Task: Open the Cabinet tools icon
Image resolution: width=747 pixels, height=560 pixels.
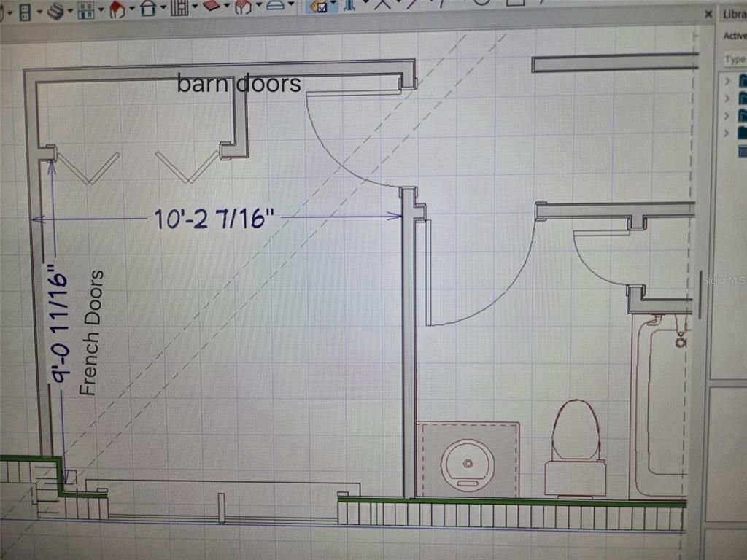Action: pyautogui.click(x=86, y=10)
